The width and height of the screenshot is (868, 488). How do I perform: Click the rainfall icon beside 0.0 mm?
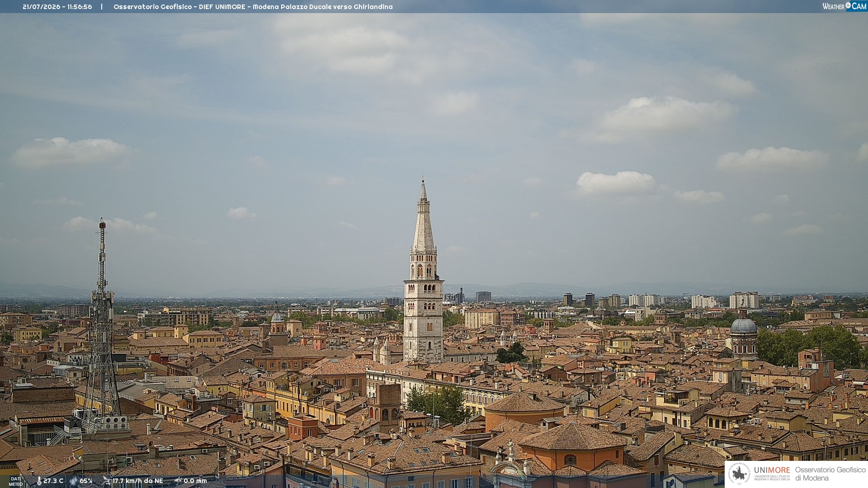178,481
